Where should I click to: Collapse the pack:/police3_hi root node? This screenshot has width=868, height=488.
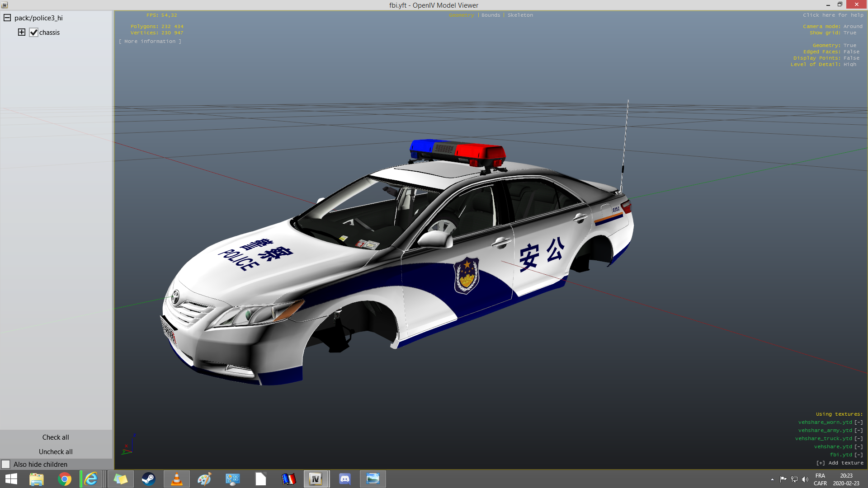click(x=7, y=18)
